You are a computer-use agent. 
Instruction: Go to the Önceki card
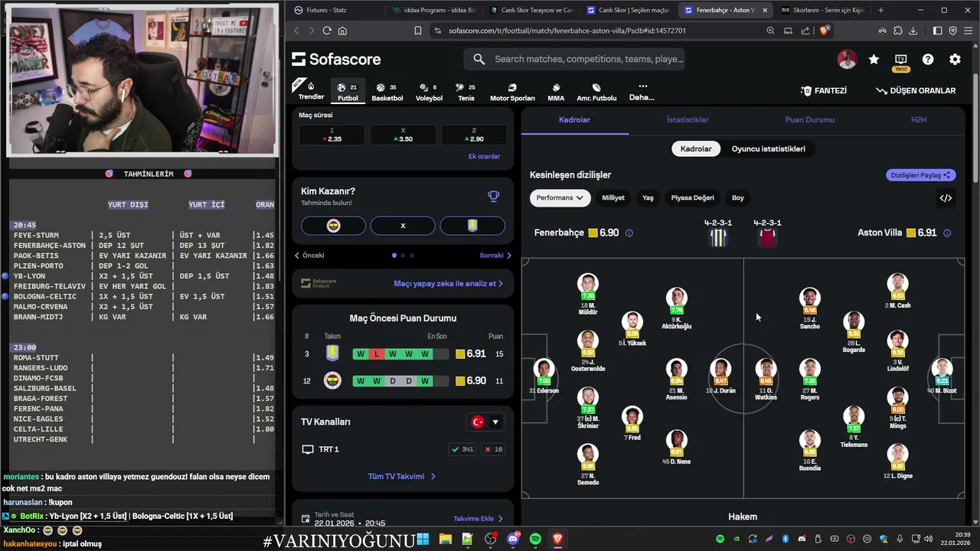[x=309, y=256]
